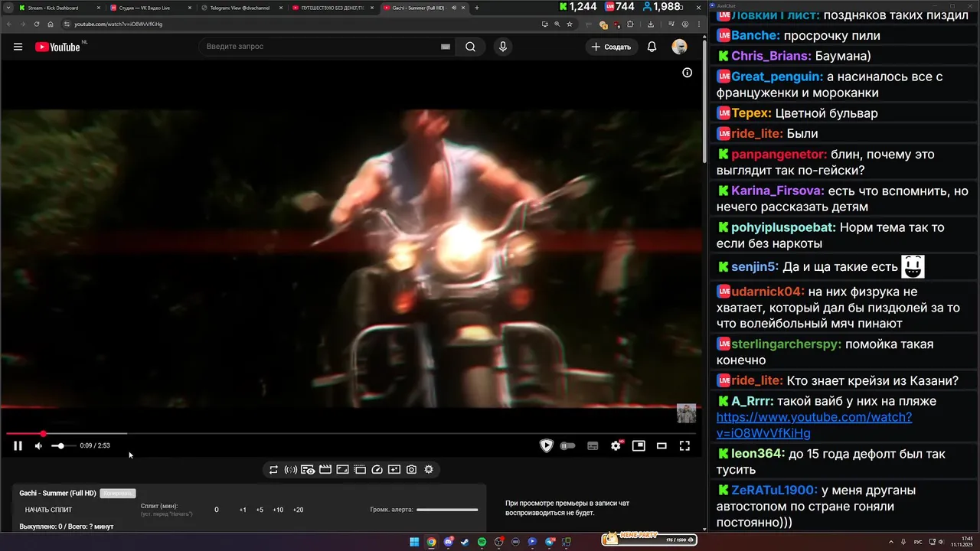Add +20 minutes to the split
The width and height of the screenshot is (980, 551).
point(298,510)
